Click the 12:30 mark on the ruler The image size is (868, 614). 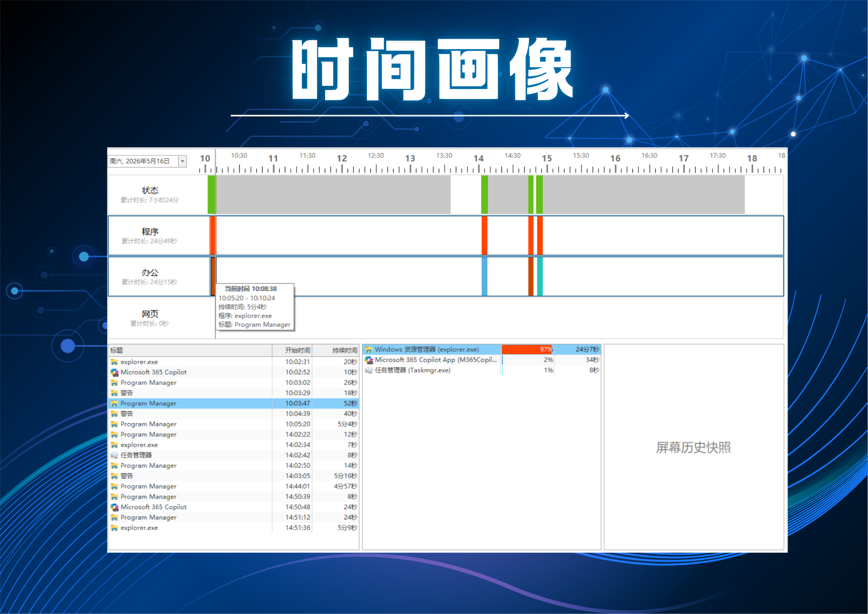[x=376, y=156]
